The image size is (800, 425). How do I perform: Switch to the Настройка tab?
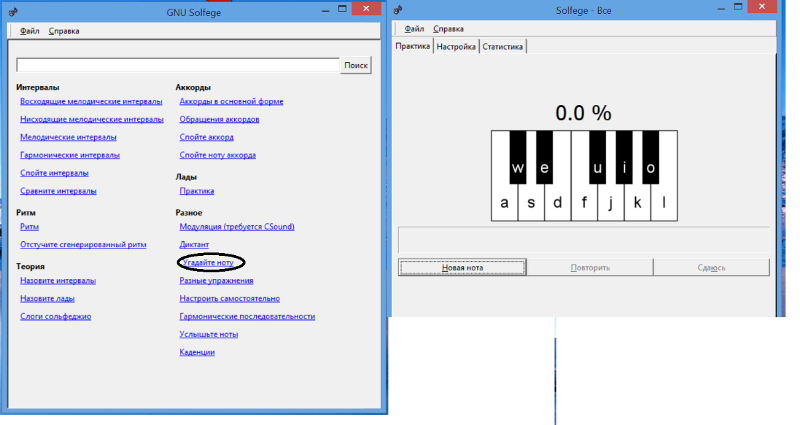click(x=456, y=46)
